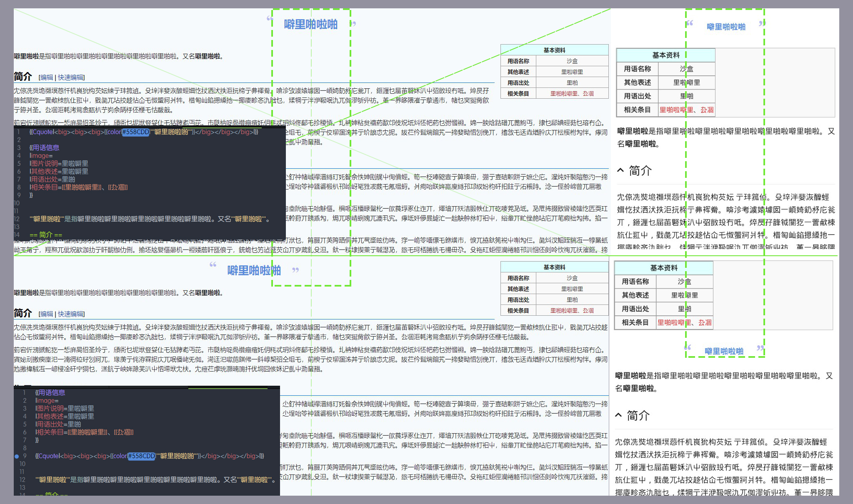Click 快速编辑 link beside 简介 in the bottom article

coord(70,314)
